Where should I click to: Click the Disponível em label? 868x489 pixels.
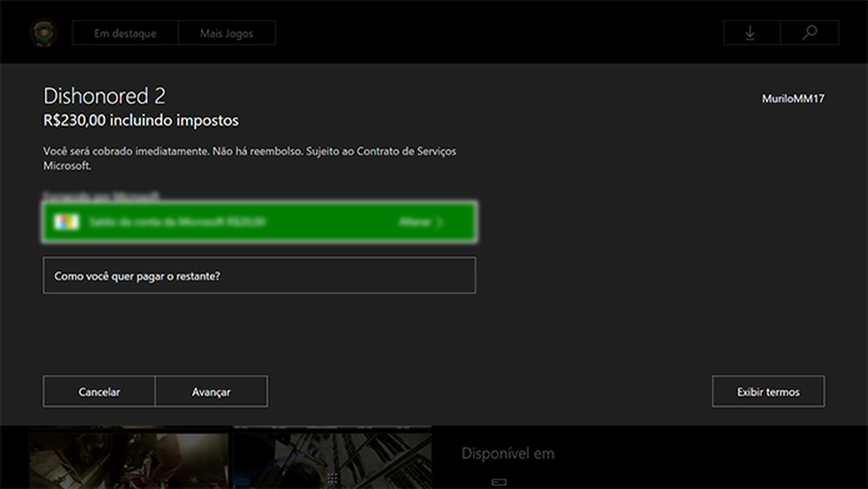pyautogui.click(x=507, y=454)
